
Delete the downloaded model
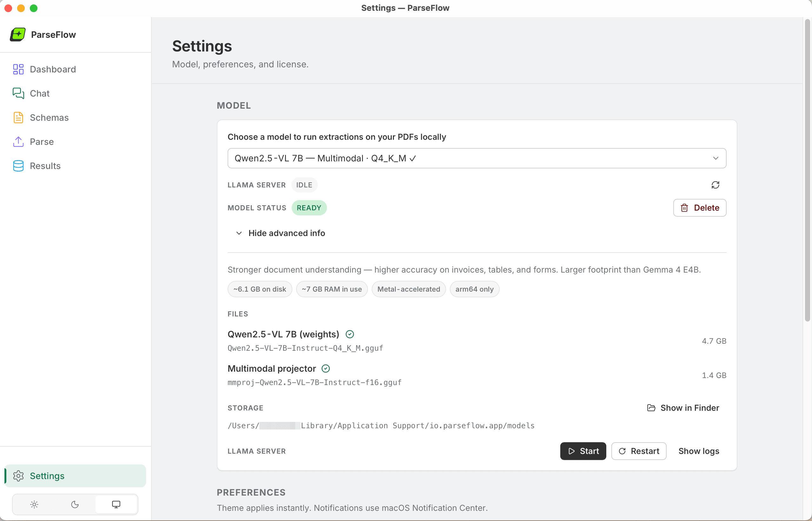pyautogui.click(x=699, y=208)
